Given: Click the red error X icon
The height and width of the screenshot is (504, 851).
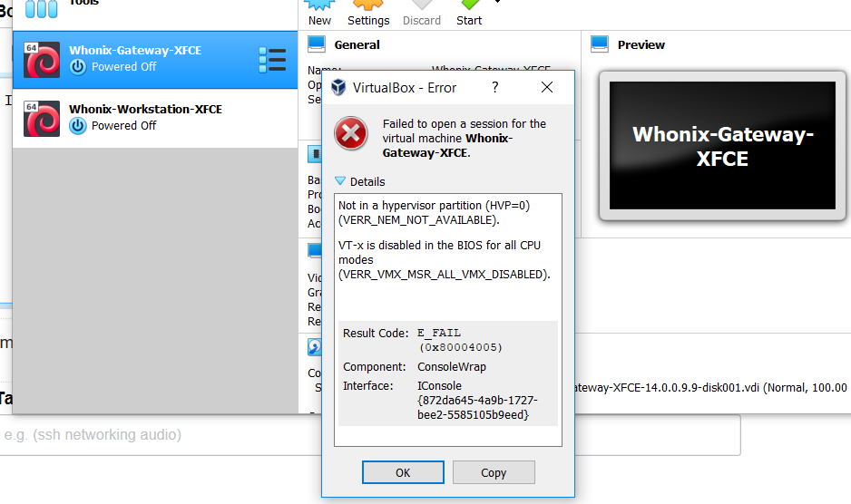Looking at the screenshot, I should [x=350, y=133].
